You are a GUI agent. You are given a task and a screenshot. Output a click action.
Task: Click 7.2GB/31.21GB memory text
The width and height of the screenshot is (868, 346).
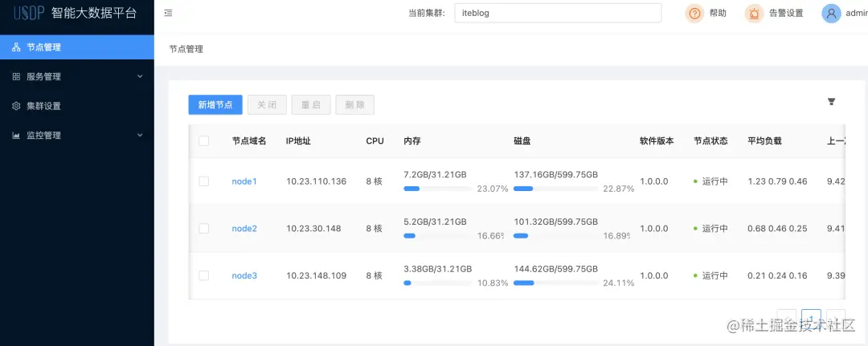[x=435, y=175]
